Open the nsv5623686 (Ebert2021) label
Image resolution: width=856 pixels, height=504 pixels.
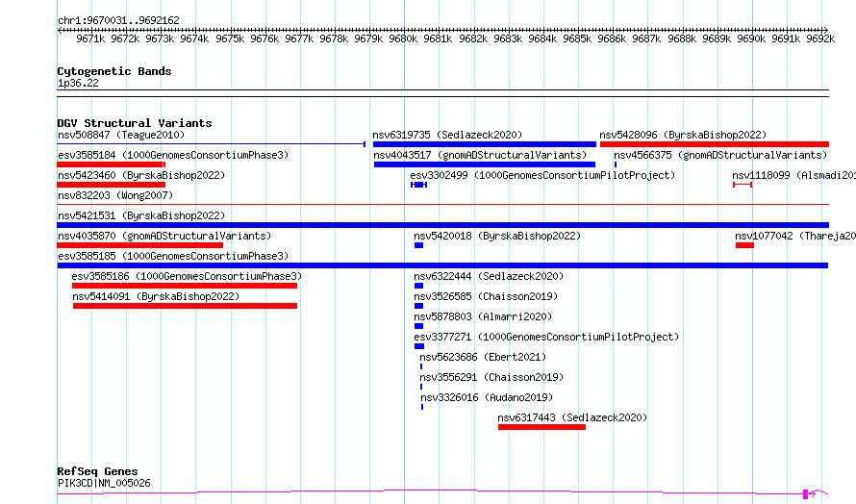click(x=483, y=357)
